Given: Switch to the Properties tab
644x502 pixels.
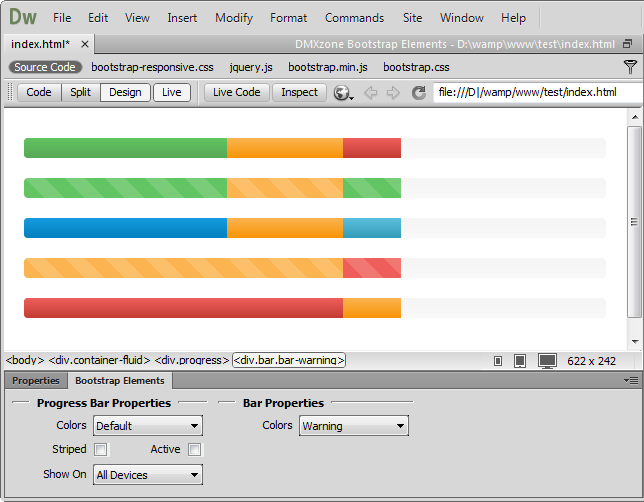Looking at the screenshot, I should pyautogui.click(x=36, y=381).
